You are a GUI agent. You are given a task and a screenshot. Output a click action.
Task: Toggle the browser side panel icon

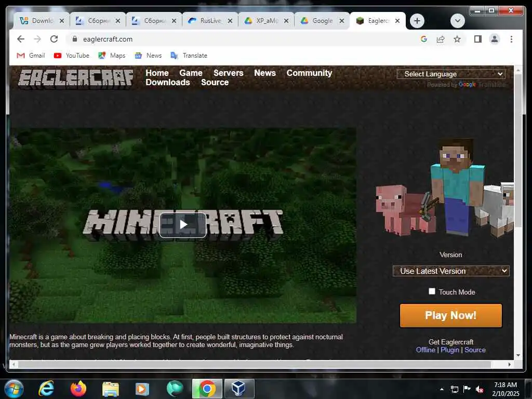(478, 39)
